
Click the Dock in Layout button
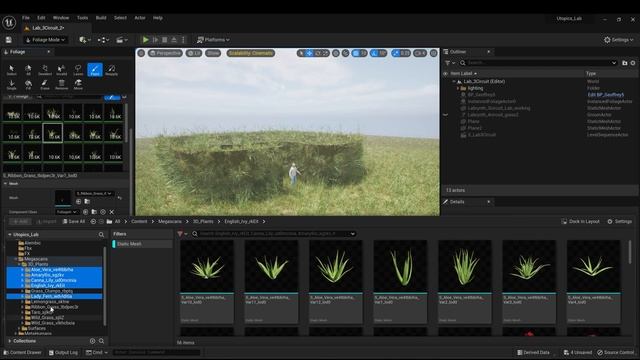click(580, 222)
